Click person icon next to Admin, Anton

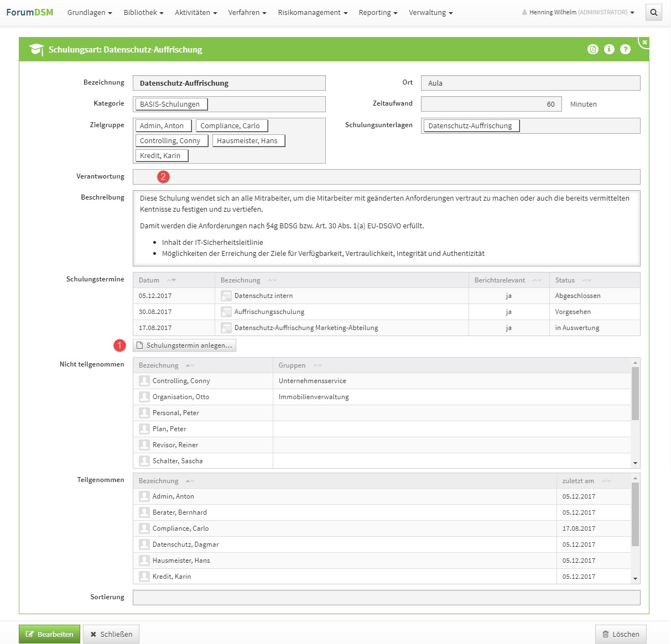coord(144,496)
